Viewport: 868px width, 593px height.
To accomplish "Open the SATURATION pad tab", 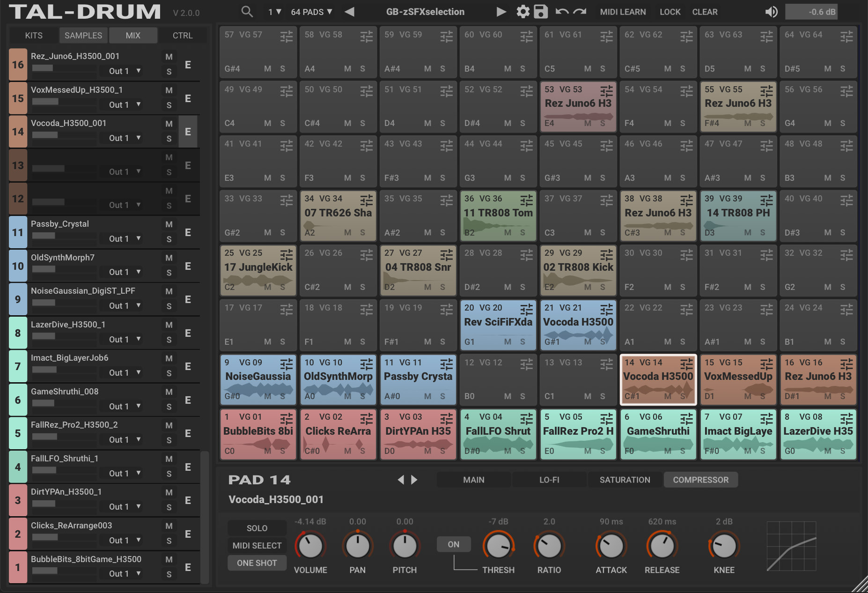I will point(625,480).
